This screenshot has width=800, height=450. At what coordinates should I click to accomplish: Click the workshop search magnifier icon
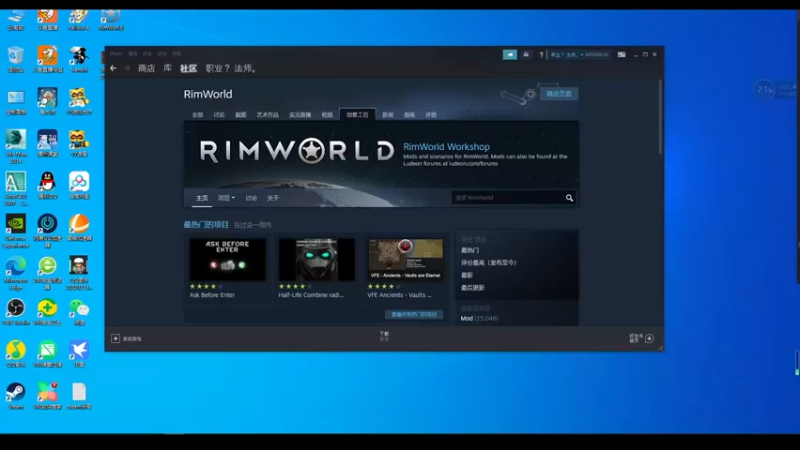pos(569,198)
